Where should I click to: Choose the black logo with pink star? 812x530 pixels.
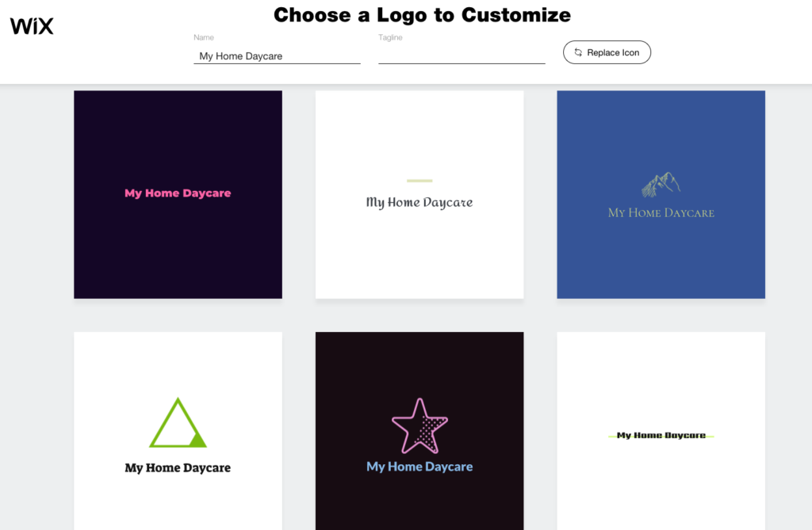coord(419,431)
